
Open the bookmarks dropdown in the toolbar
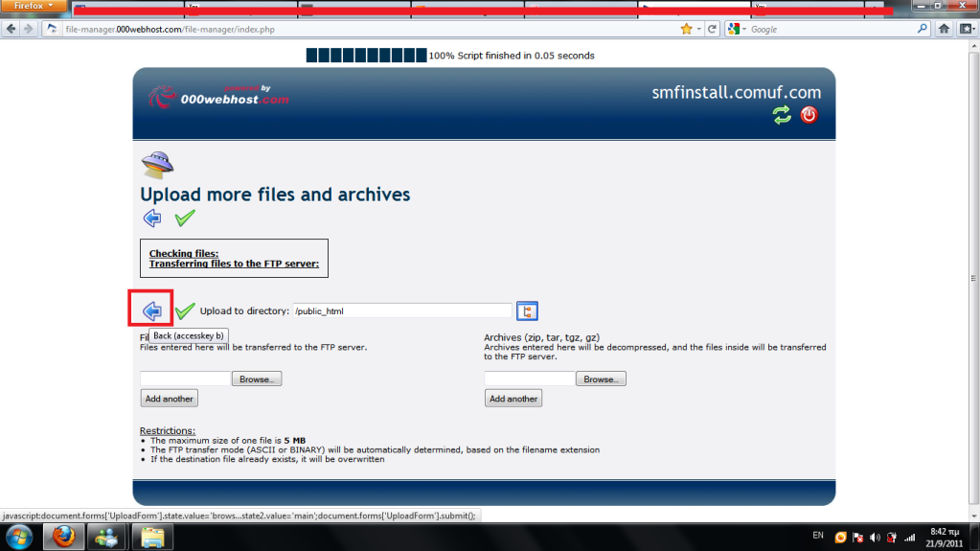(967, 29)
